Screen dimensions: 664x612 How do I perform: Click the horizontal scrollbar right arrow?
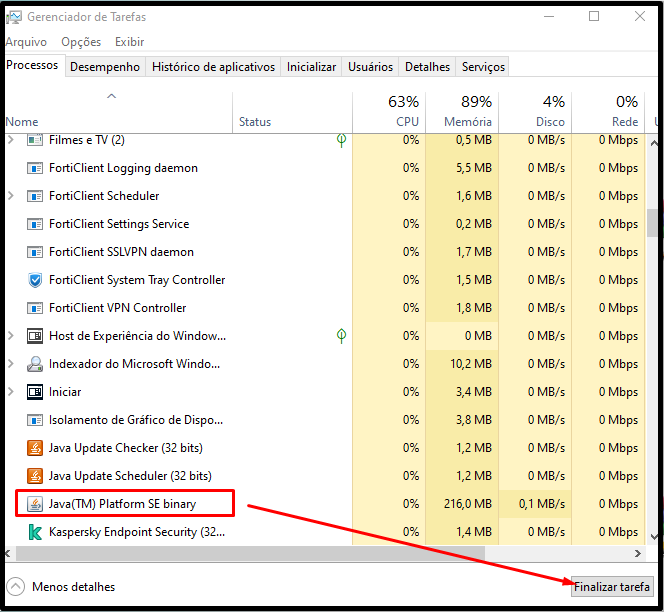tap(638, 554)
